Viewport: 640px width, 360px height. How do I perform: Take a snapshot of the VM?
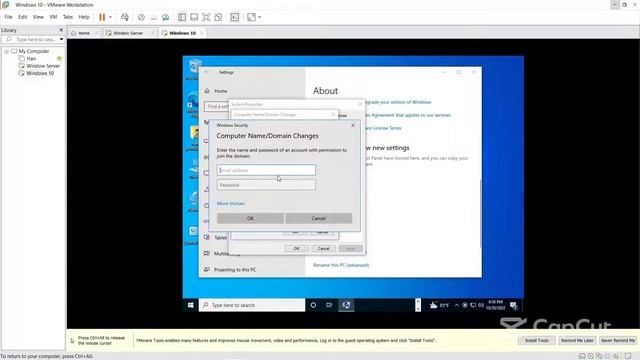[141, 17]
